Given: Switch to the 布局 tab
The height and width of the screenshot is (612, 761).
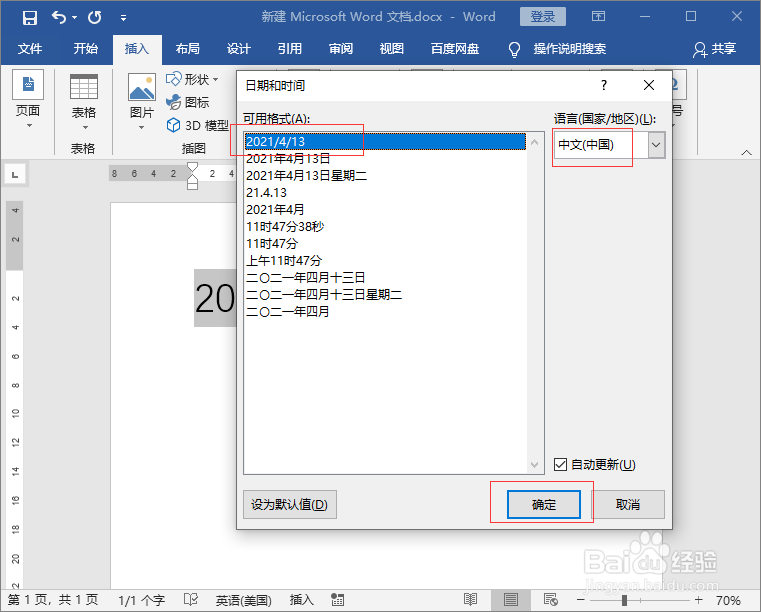Looking at the screenshot, I should point(187,49).
